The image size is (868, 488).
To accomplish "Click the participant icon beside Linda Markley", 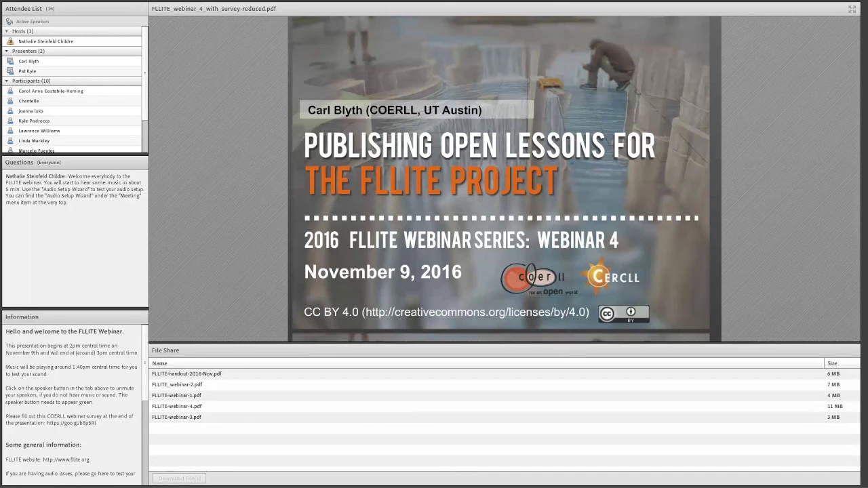I will (10, 140).
